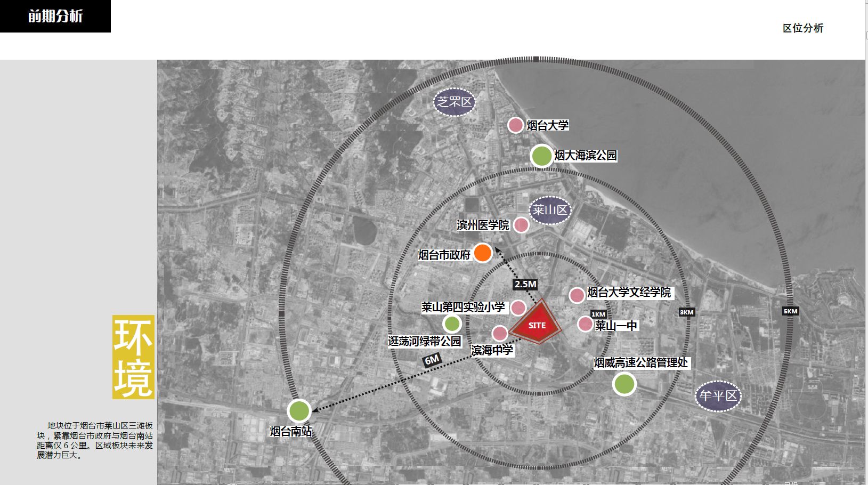Click the 牟平区 district oval
Image resolution: width=868 pixels, height=485 pixels.
718,396
